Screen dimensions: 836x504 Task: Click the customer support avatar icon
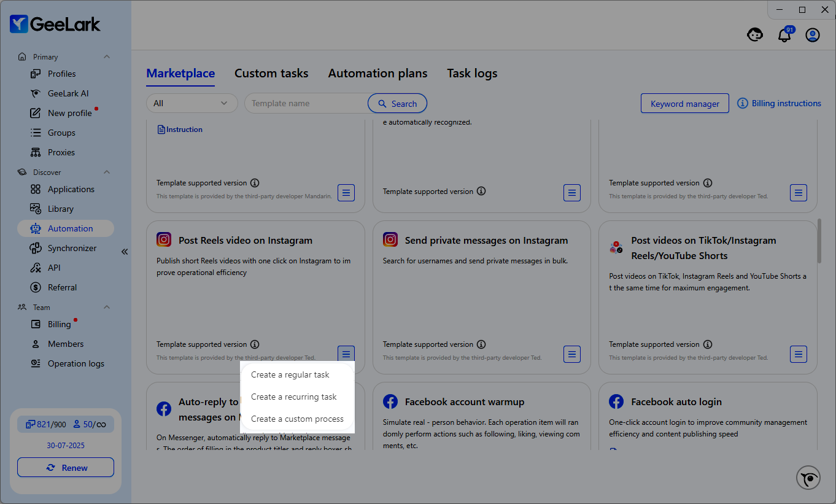click(755, 35)
